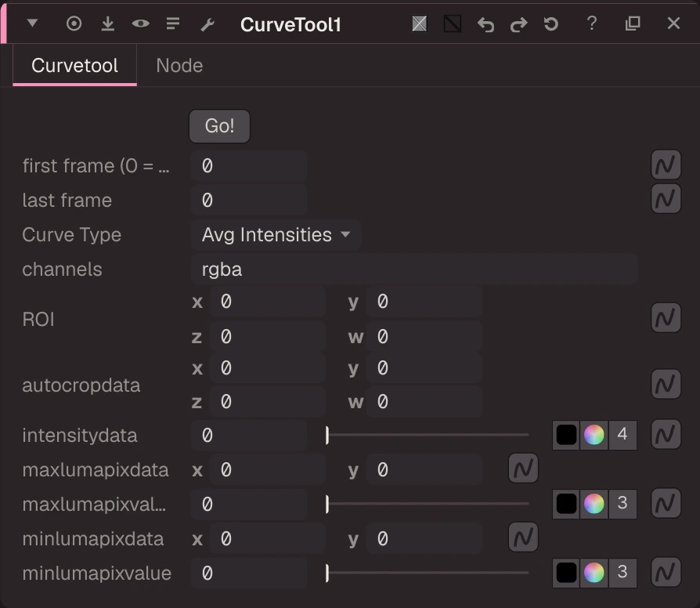Open animation menu for maxlumapixdata
700x608 pixels.
pos(523,469)
